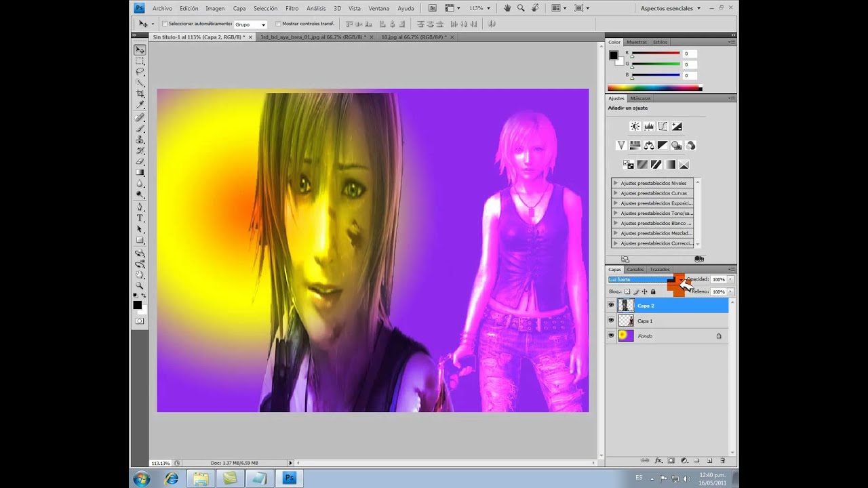Open the Aspectos esenciales workspace menu
Viewport: 868px width, 488px height.
pyautogui.click(x=671, y=8)
